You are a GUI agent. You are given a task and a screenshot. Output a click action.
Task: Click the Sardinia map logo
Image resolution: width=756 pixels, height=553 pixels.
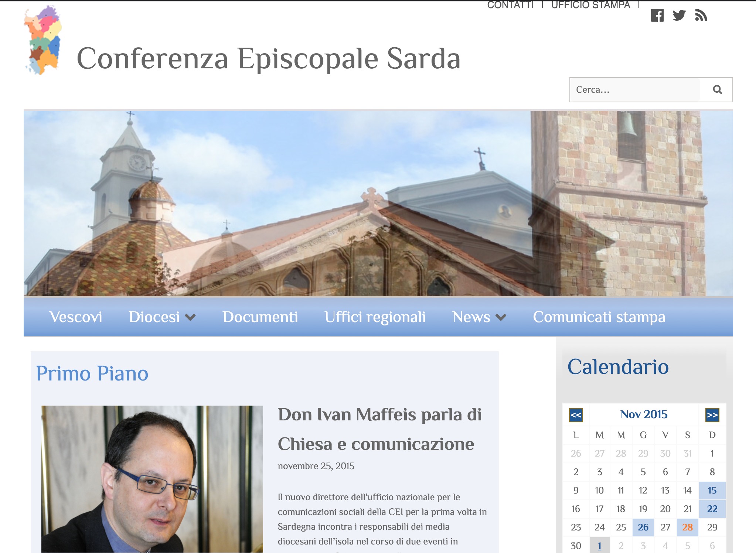(x=43, y=40)
